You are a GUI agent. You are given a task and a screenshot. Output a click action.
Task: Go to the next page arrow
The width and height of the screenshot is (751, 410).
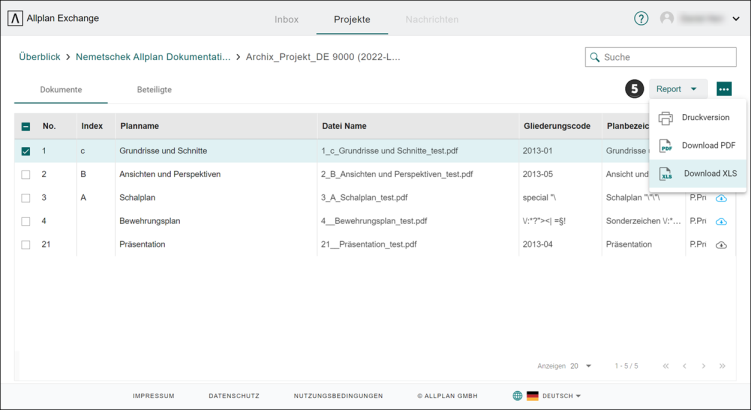point(703,366)
